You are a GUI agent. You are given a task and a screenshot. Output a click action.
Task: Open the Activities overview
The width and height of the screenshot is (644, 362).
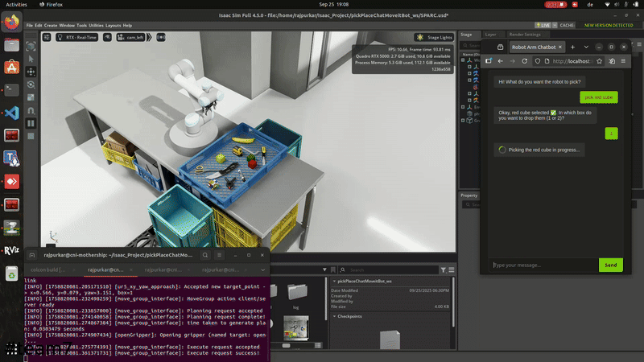(x=16, y=5)
